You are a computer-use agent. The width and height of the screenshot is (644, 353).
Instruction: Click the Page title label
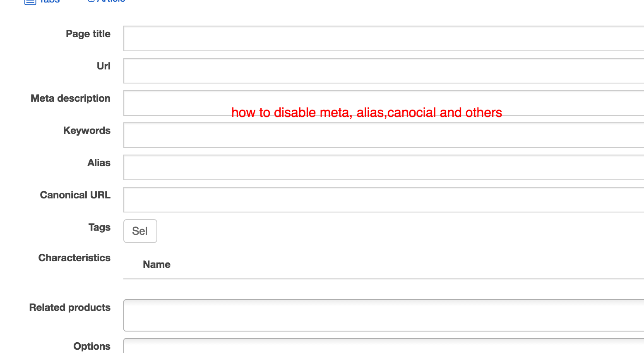tap(88, 34)
